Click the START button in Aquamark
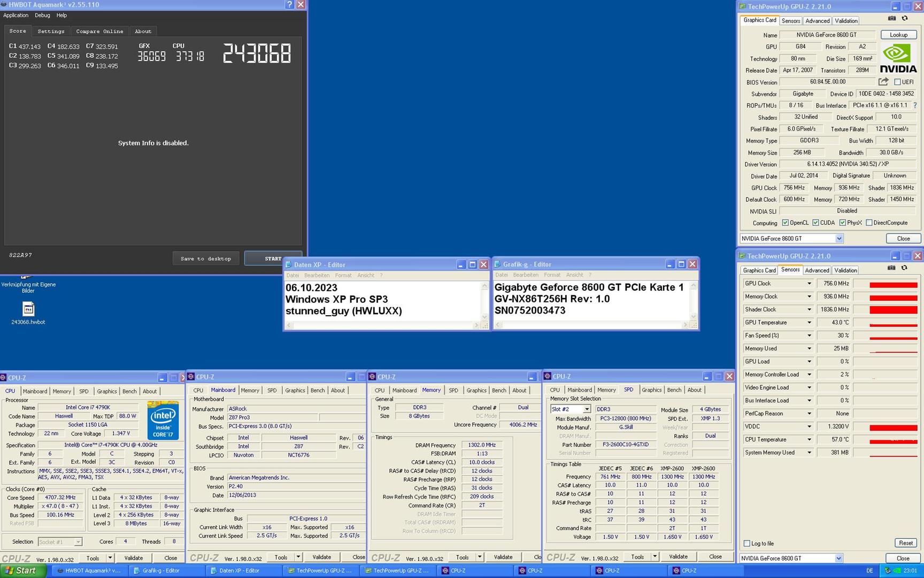The height and width of the screenshot is (578, 924). click(273, 258)
